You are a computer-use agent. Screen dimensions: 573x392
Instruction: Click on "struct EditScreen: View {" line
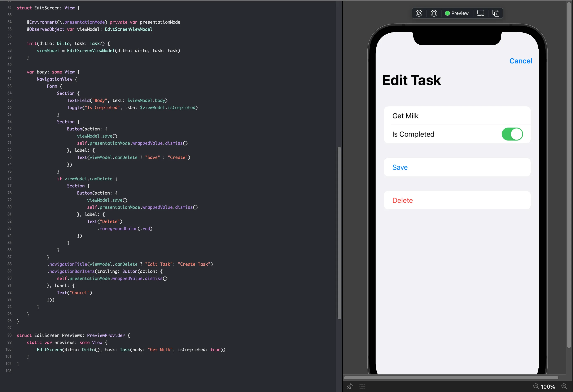[48, 8]
